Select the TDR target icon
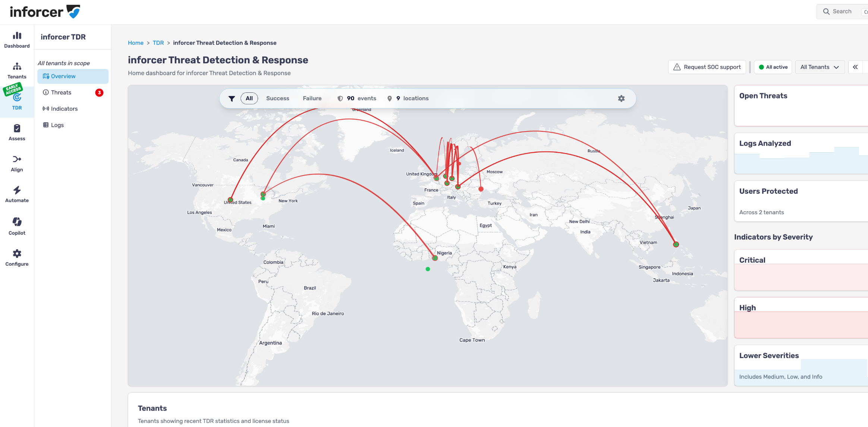Image resolution: width=868 pixels, height=427 pixels. [17, 98]
